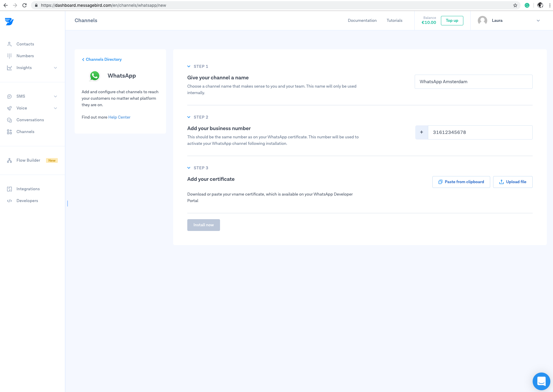Reload the page with refresh icon

click(x=24, y=5)
